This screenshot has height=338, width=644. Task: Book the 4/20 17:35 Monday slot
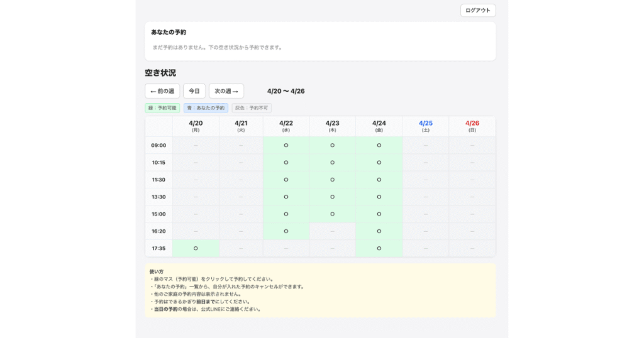pos(196,248)
